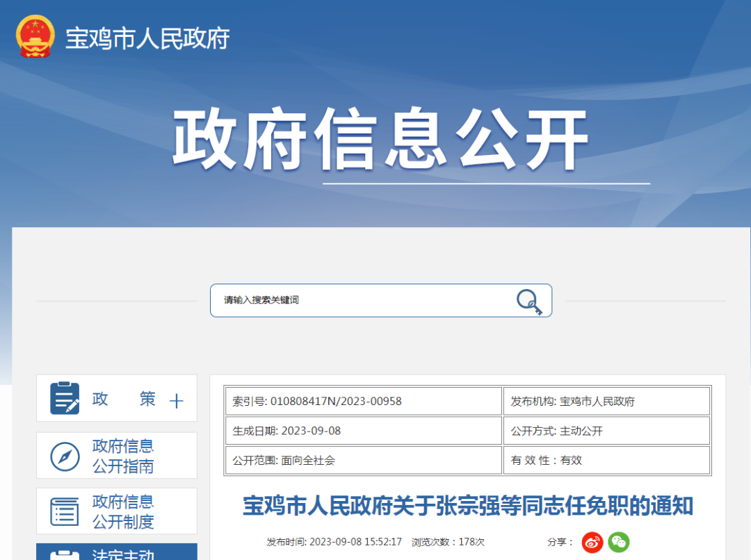Image resolution: width=751 pixels, height=560 pixels.
Task: Click 公开范围: 面向全社会 cell
Action: point(364,461)
